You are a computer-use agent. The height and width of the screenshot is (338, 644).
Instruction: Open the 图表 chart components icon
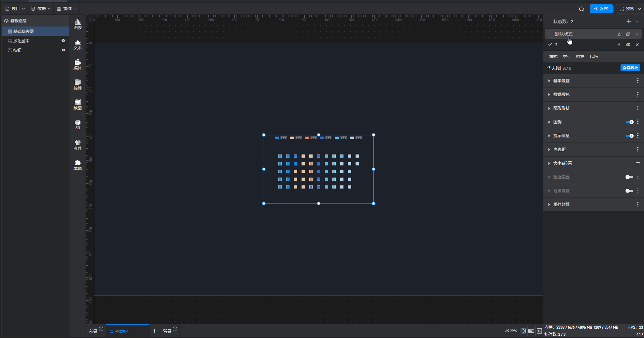click(x=77, y=24)
